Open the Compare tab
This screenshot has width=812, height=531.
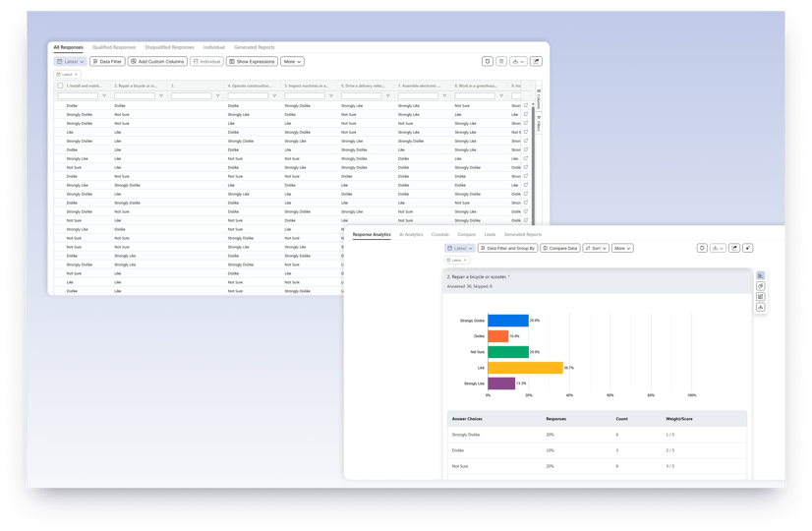[x=467, y=235]
